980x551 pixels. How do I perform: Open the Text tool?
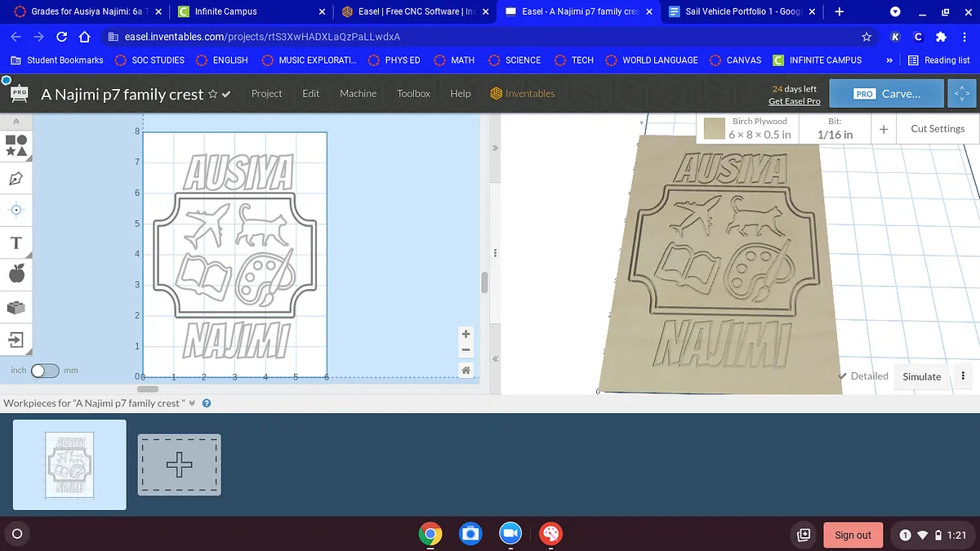pos(16,242)
